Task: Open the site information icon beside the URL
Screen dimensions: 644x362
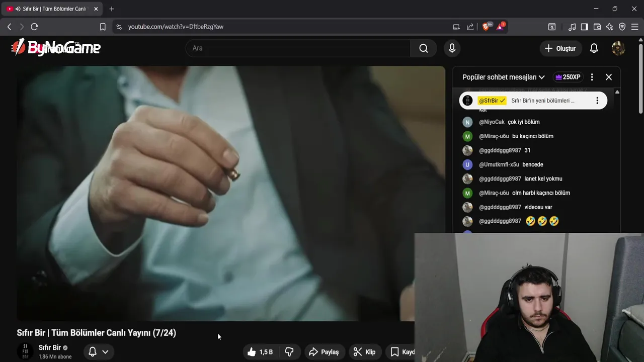Action: (x=119, y=27)
